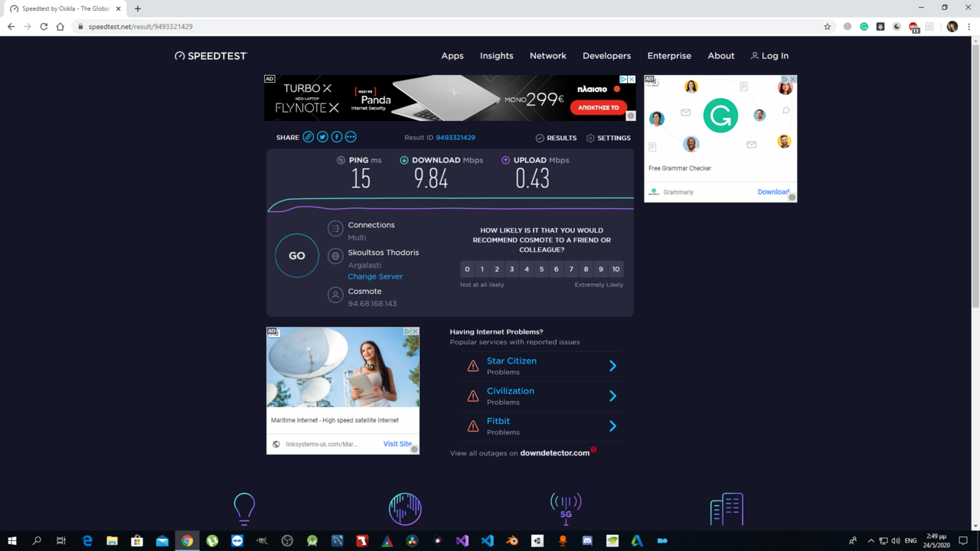Screen dimensions: 980x551
Task: Open Star Citizen outage link
Action: (x=511, y=360)
